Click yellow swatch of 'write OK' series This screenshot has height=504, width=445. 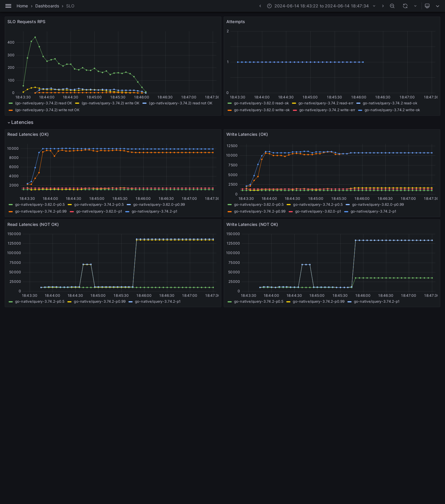77,103
